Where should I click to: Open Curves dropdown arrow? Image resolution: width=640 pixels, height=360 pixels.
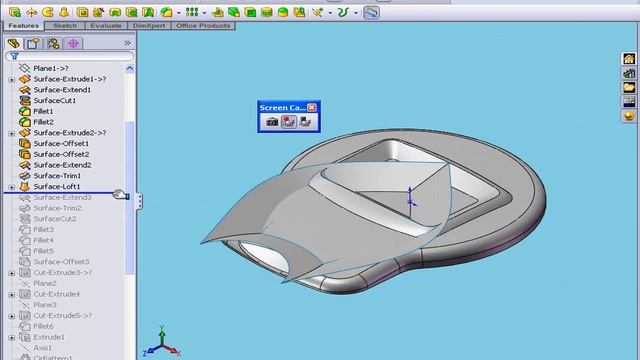tap(356, 13)
